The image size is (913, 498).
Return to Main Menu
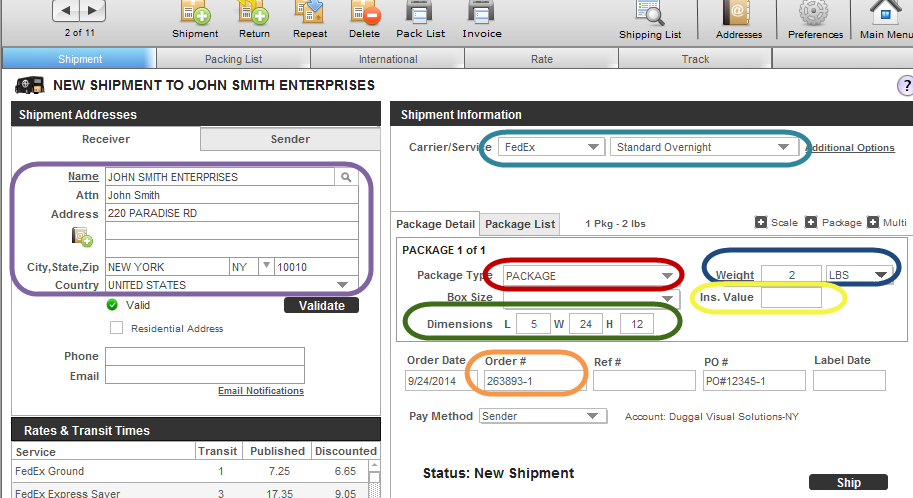886,20
